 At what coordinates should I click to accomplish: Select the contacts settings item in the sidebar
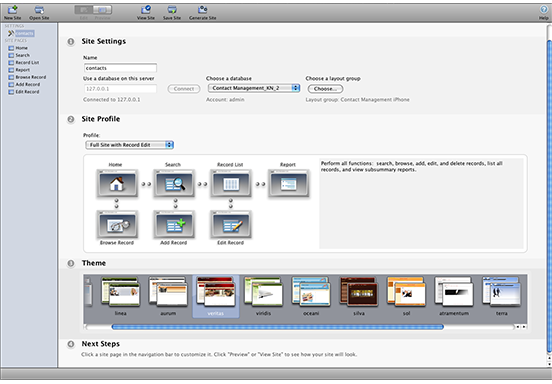[x=21, y=33]
